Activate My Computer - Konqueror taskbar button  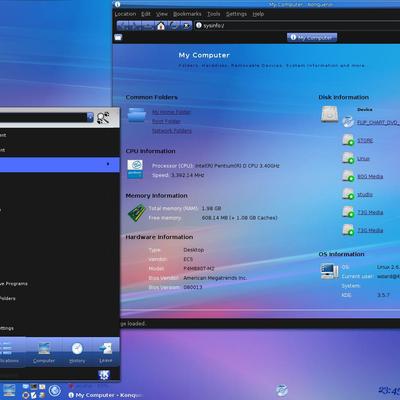(x=105, y=395)
